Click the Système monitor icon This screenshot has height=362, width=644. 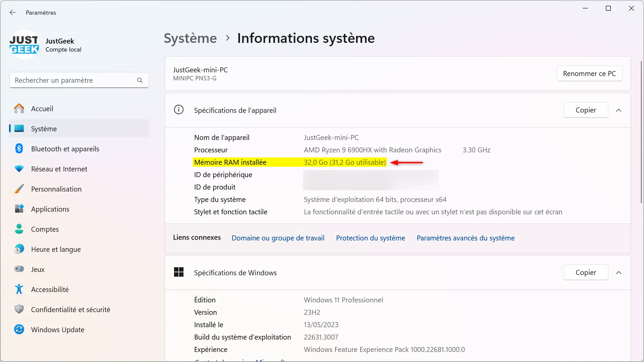click(x=19, y=129)
